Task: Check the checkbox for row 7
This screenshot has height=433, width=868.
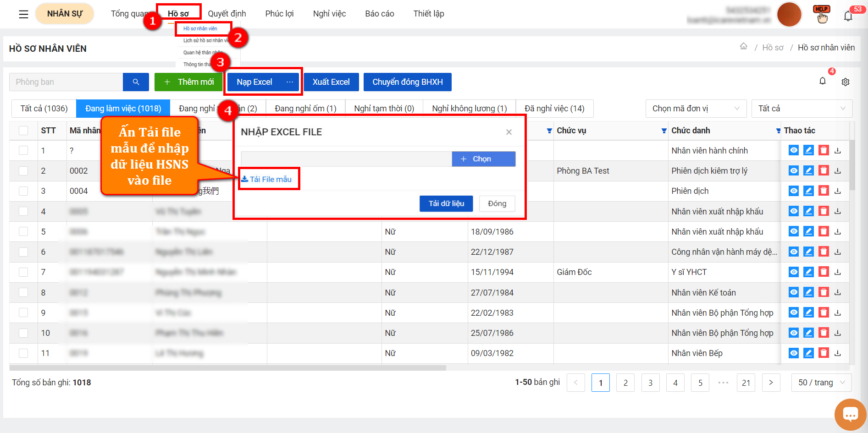Action: click(x=23, y=272)
